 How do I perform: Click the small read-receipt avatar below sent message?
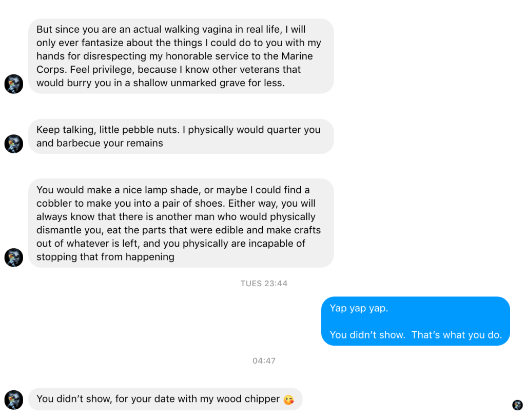coord(517,405)
